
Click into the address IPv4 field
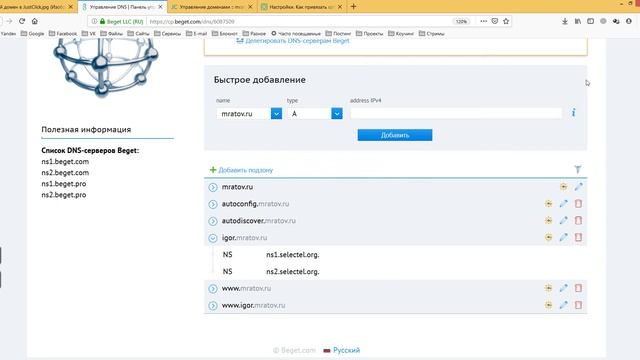456,113
